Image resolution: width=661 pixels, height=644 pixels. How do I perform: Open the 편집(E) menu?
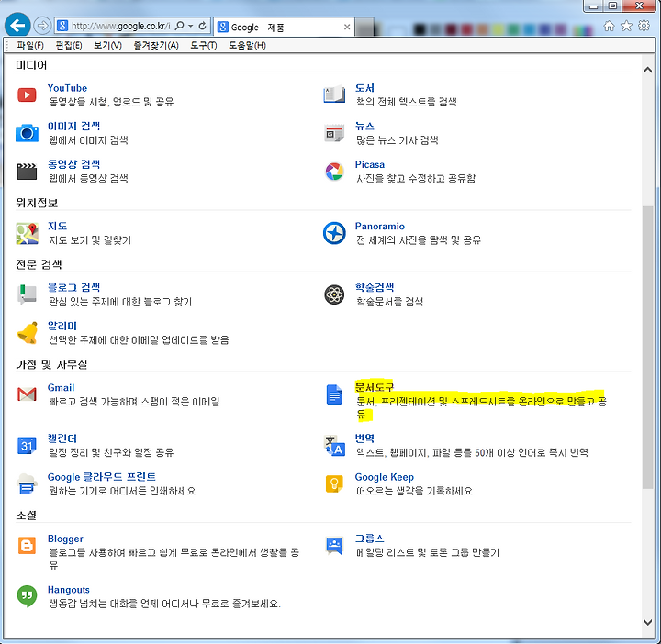coord(68,45)
